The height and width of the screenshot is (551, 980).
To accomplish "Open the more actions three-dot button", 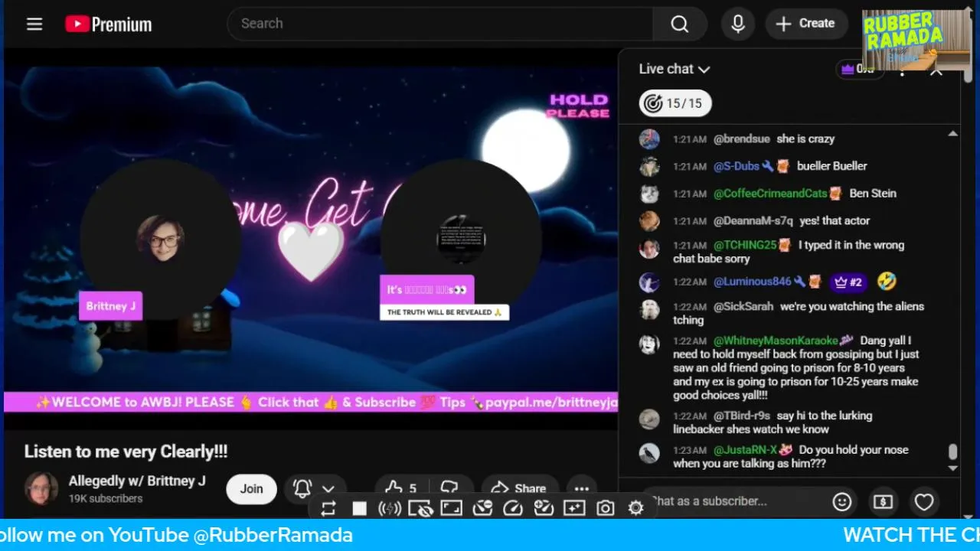I will [x=582, y=489].
